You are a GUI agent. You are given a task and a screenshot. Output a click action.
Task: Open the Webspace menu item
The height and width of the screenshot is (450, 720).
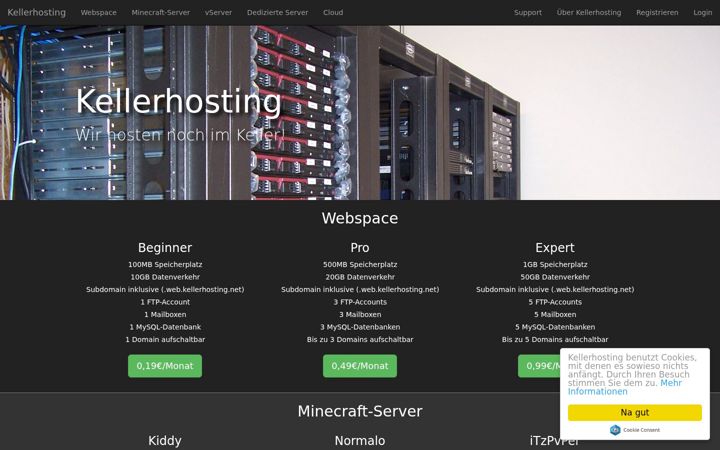click(98, 12)
